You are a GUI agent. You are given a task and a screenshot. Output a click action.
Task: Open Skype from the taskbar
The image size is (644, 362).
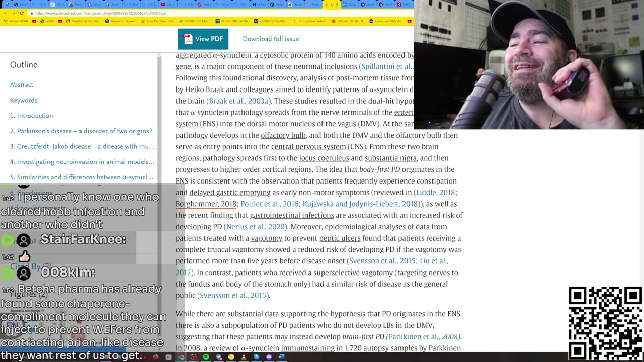256,357
